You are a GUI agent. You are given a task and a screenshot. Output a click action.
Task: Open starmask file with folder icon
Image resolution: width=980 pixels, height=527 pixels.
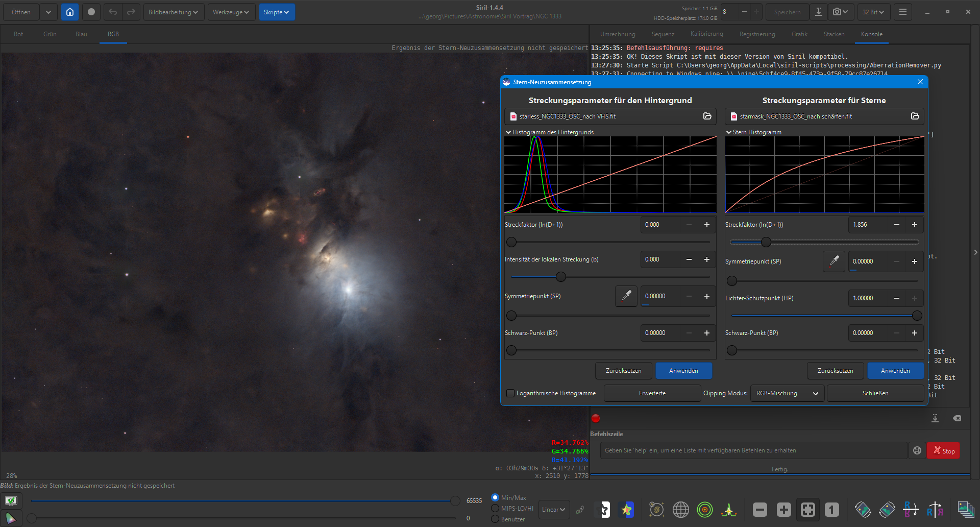(915, 116)
